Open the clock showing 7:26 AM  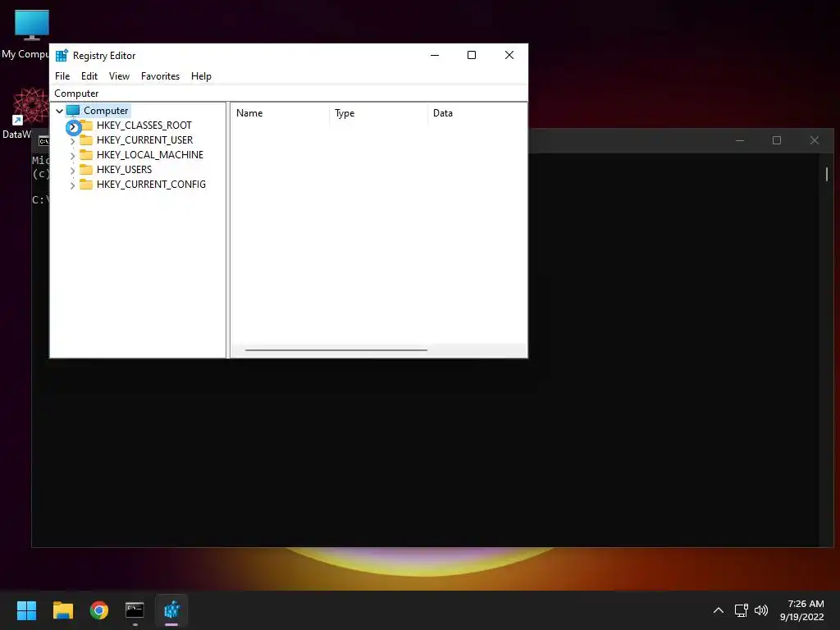click(x=802, y=610)
